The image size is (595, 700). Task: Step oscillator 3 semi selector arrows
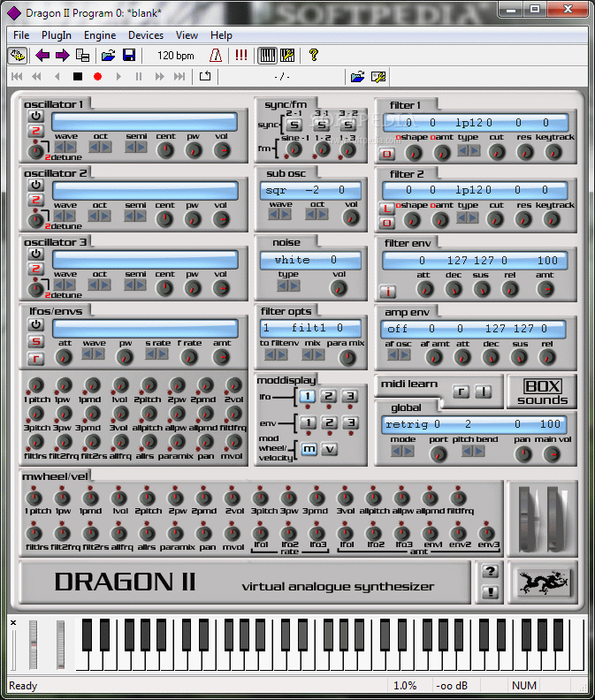coord(135,285)
